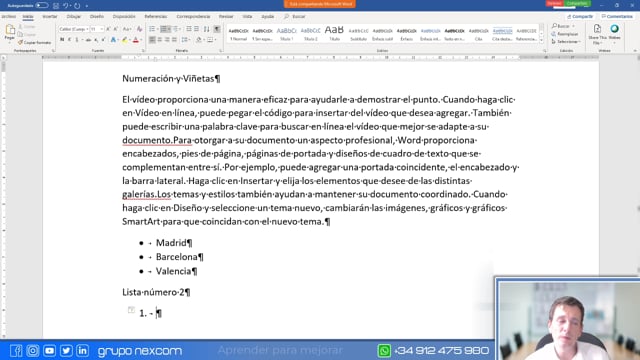Open the Diseño ribbon tab
Screen dimensions: 640x360
click(97, 16)
